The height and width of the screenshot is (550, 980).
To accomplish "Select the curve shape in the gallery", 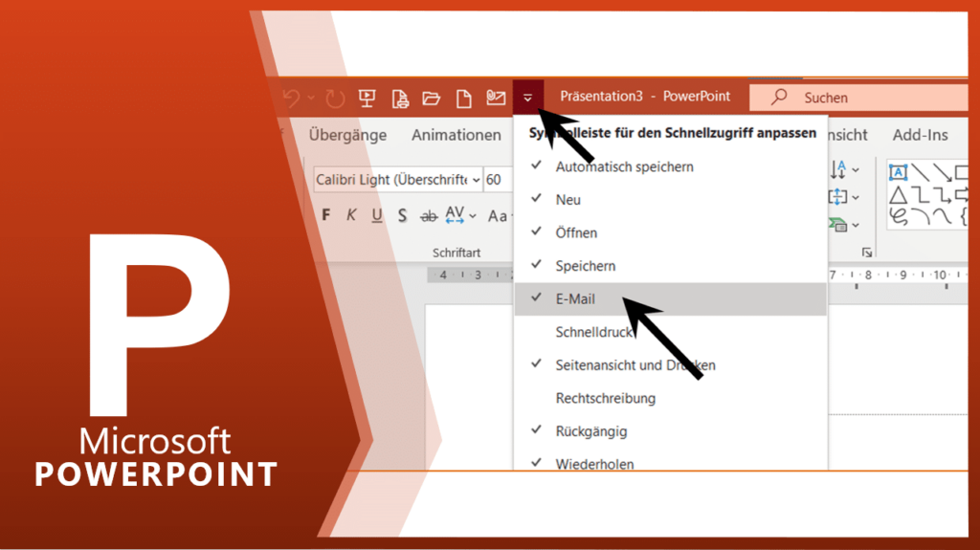I will tap(942, 217).
